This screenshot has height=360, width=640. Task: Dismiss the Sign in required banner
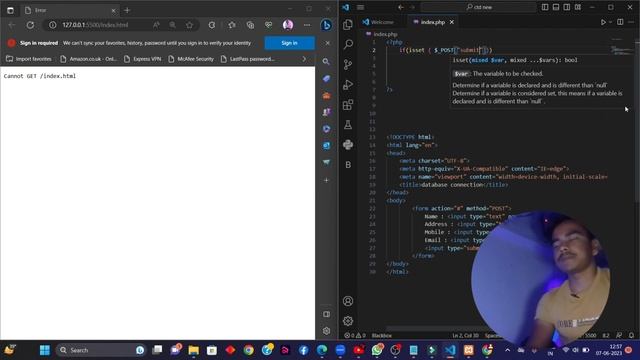tap(327, 43)
